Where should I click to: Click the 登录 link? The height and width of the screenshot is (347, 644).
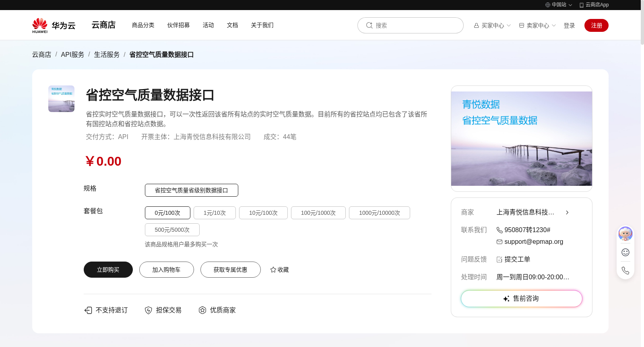[x=569, y=25]
